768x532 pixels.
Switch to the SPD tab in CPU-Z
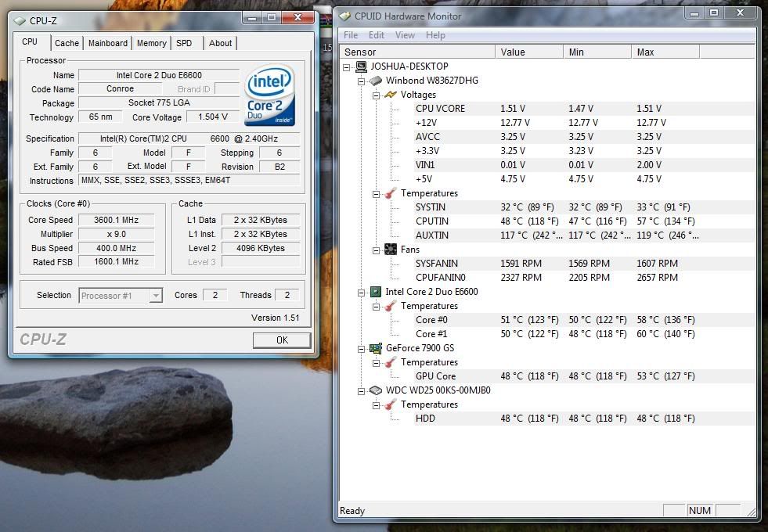point(184,43)
